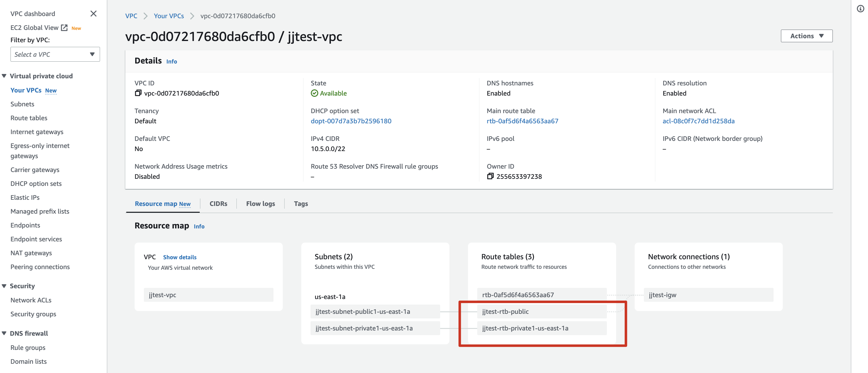The image size is (868, 373).
Task: Open DHCP option set dopt-007d7a3b7b2596180
Action: [x=351, y=121]
